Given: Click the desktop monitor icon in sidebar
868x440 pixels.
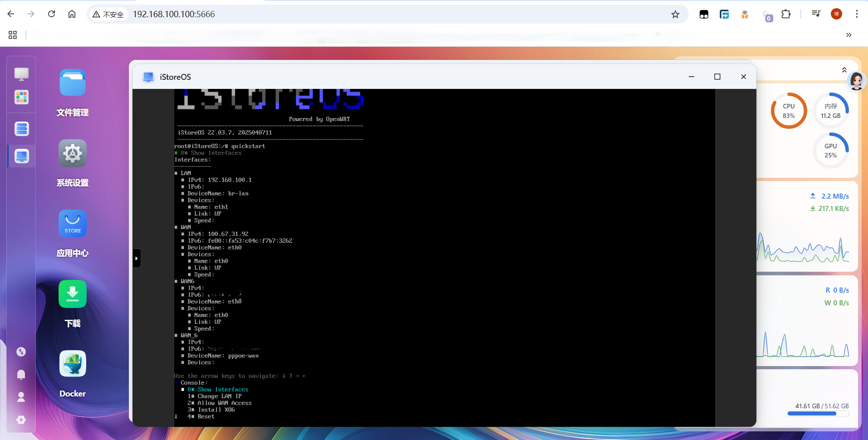Looking at the screenshot, I should 21,74.
